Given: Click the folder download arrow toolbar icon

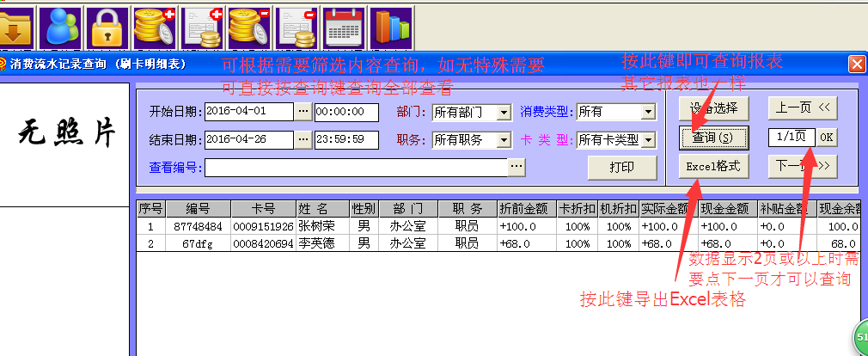Looking at the screenshot, I should (x=17, y=28).
